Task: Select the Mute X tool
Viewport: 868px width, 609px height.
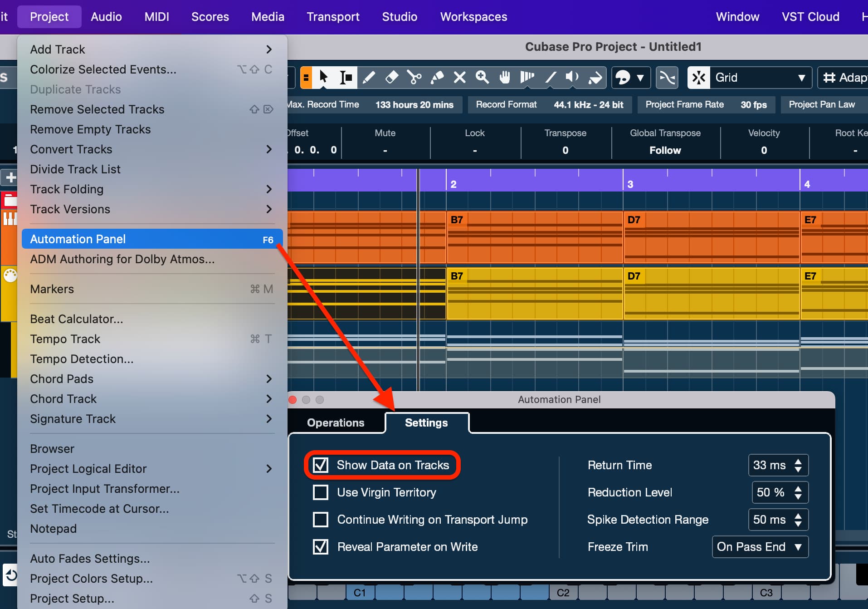Action: tap(459, 78)
